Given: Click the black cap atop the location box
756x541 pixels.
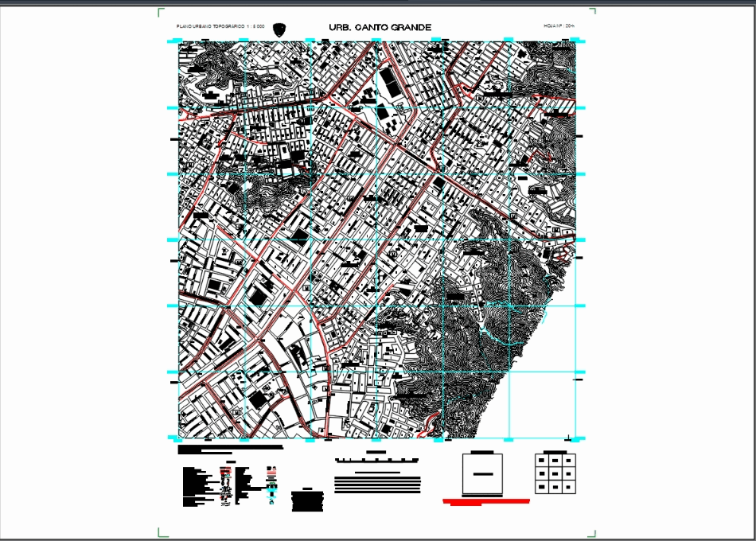Looking at the screenshot, I should [x=481, y=453].
